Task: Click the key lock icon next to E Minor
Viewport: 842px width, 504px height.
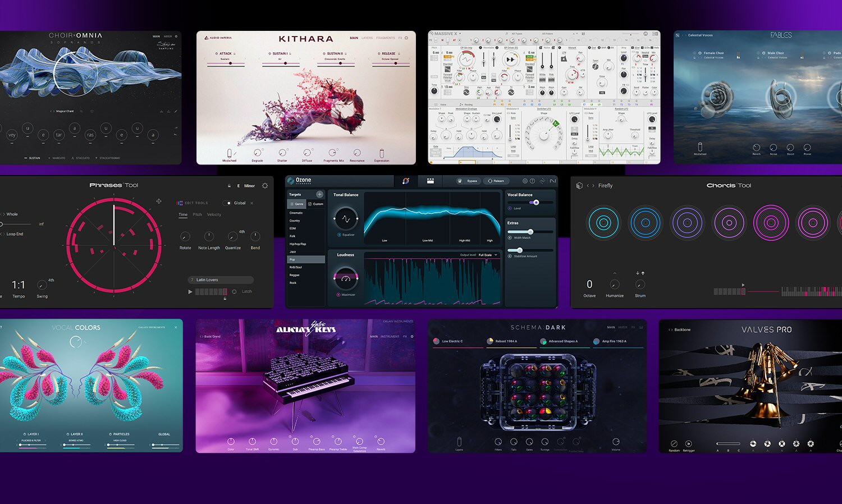Action: coord(229,186)
